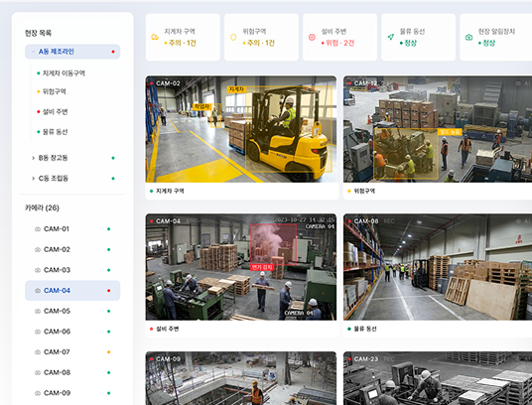Screen dimensions: 532x405
Task: Select 물류 동선 under A동 제조라인 in sidebar
Action: [55, 132]
